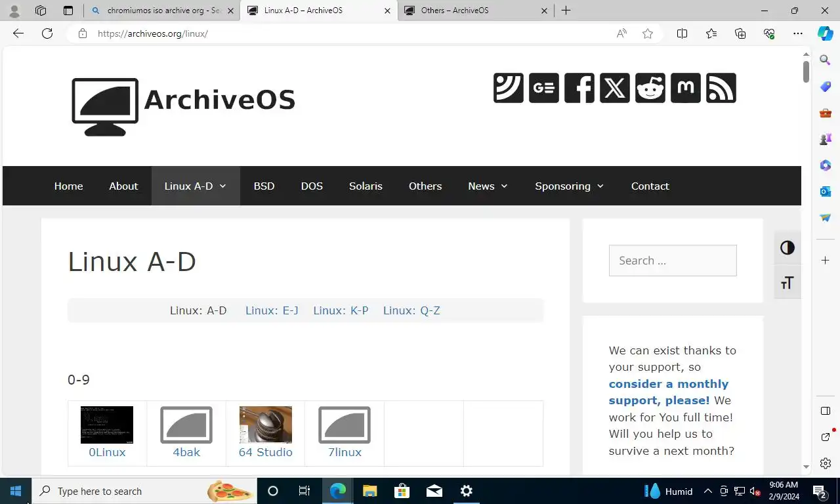Expand the Linux A-D submenu arrow
Screen dimensions: 840x504
pyautogui.click(x=222, y=186)
